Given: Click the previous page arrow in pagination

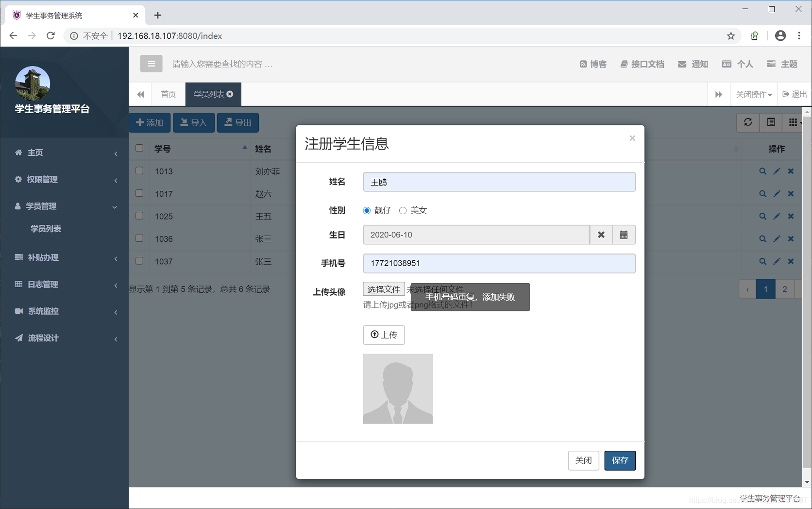Looking at the screenshot, I should pyautogui.click(x=747, y=289).
